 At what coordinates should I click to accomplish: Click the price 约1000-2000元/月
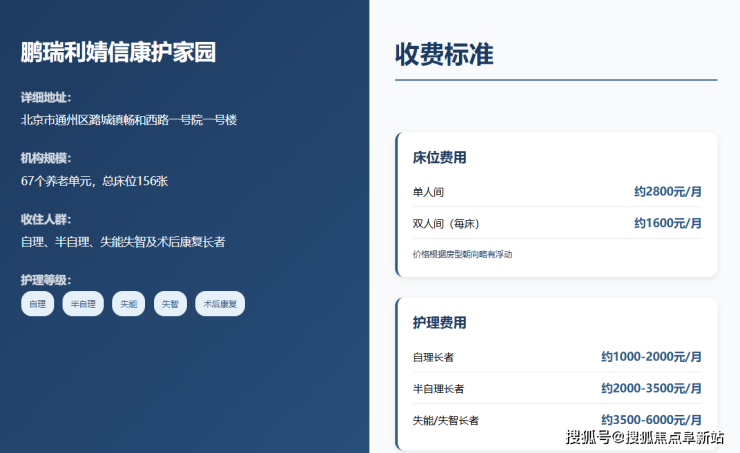(x=651, y=357)
